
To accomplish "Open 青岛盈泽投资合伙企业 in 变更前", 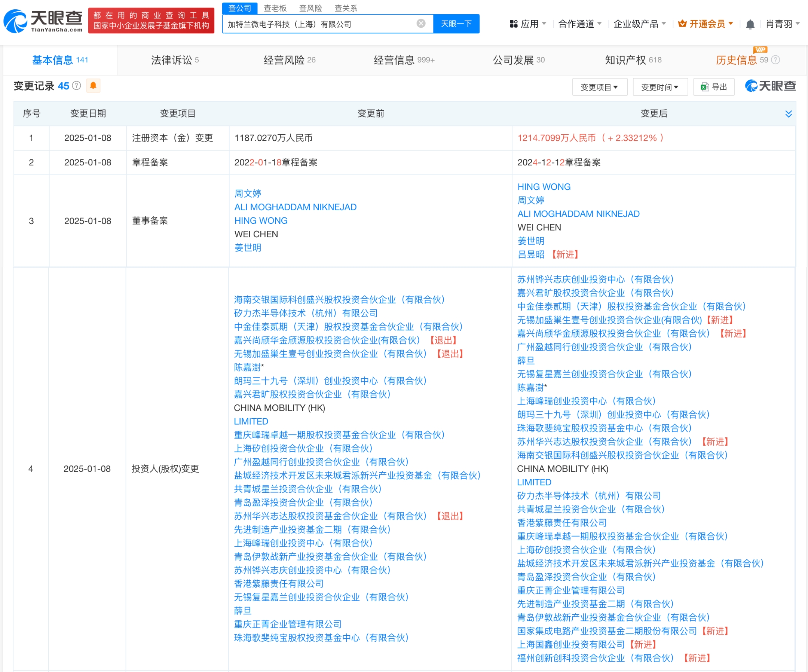I will [x=303, y=503].
